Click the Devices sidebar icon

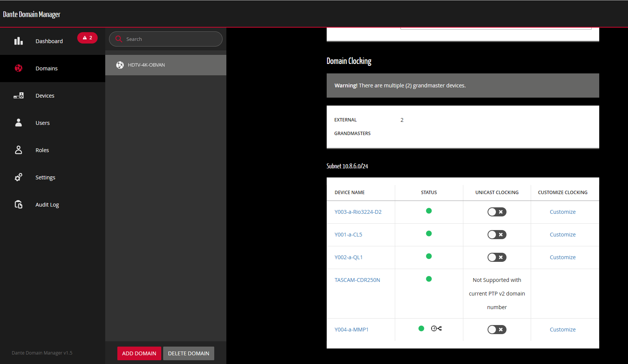pos(19,95)
